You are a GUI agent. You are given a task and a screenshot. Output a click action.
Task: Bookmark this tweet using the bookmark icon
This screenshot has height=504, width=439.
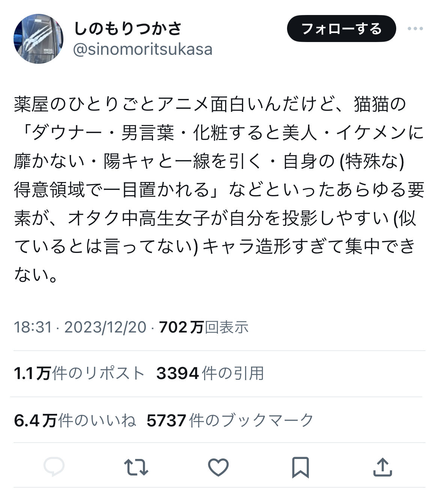300,467
